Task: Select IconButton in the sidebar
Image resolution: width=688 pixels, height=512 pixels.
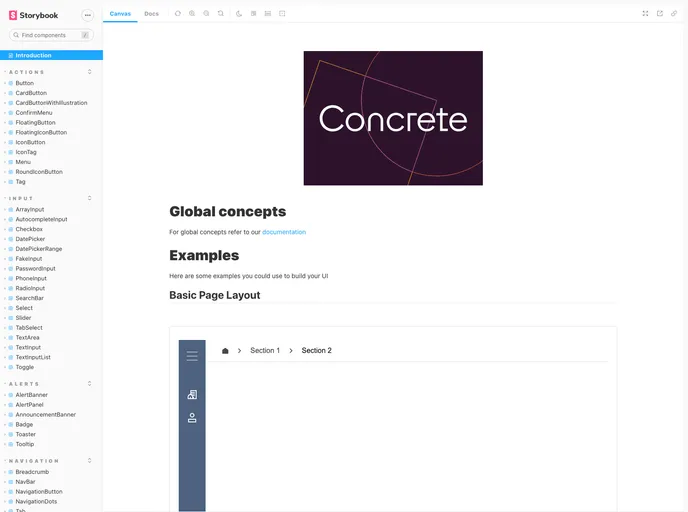Action: 30,142
